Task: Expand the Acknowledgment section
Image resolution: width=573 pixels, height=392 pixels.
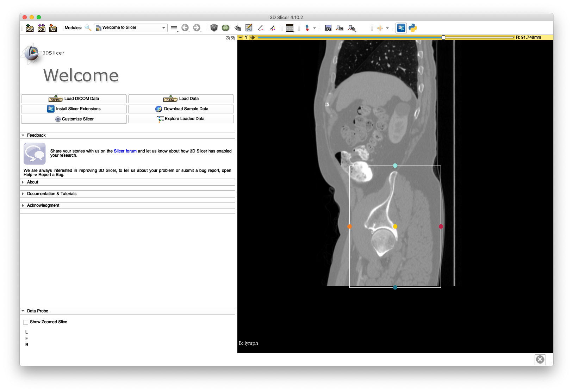Action: click(x=127, y=205)
